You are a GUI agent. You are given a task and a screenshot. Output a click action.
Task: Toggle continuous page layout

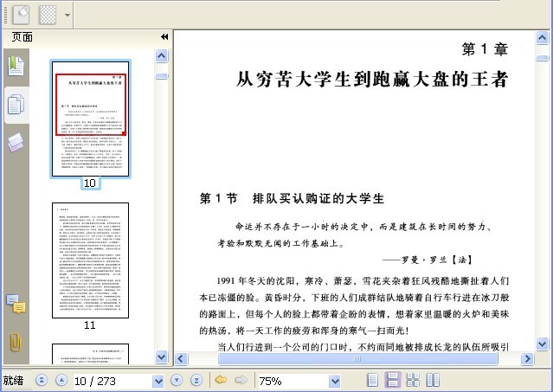click(393, 380)
